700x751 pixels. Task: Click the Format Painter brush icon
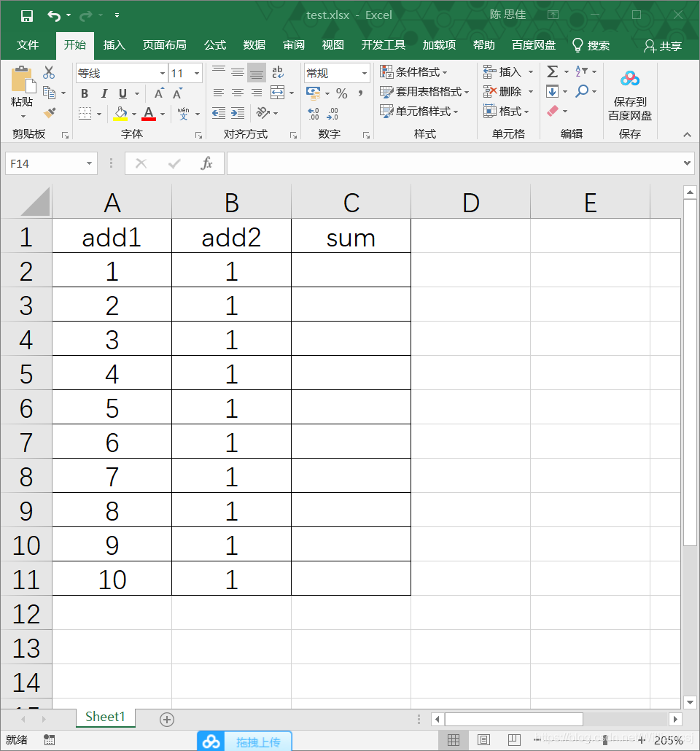point(50,113)
